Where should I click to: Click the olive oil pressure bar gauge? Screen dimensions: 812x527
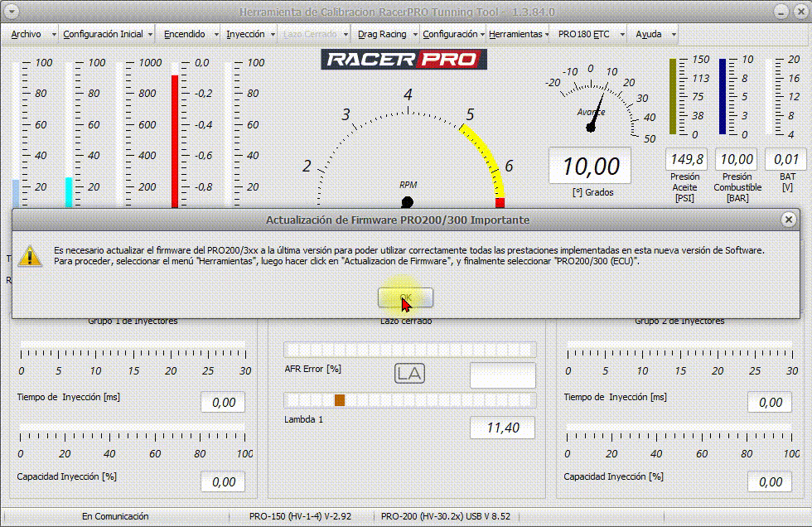[x=674, y=96]
